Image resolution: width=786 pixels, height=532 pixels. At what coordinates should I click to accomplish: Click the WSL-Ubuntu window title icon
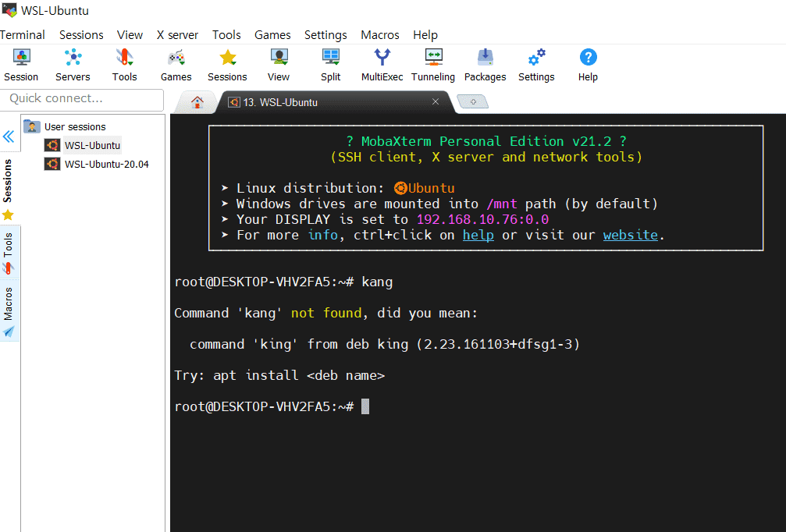9,10
